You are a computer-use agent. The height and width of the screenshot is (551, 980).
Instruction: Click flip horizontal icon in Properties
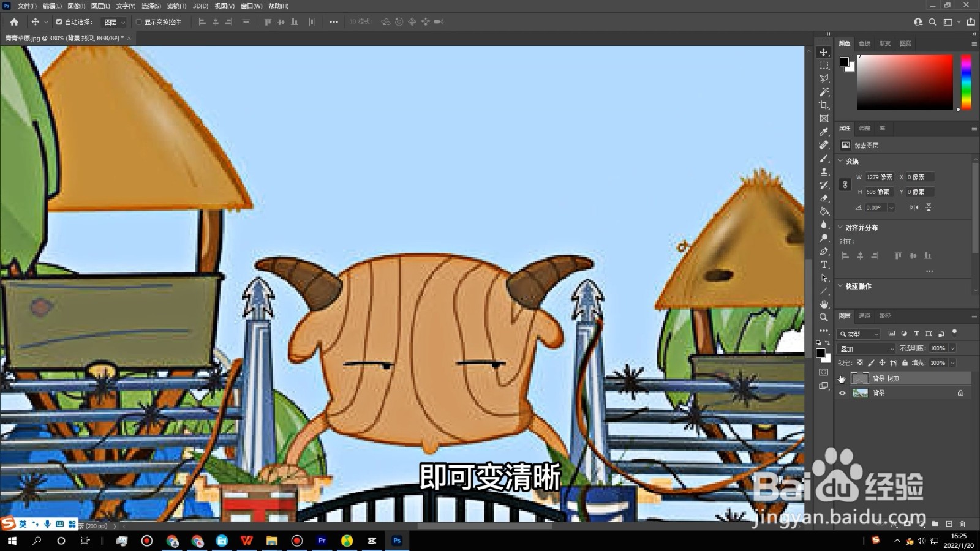point(914,208)
